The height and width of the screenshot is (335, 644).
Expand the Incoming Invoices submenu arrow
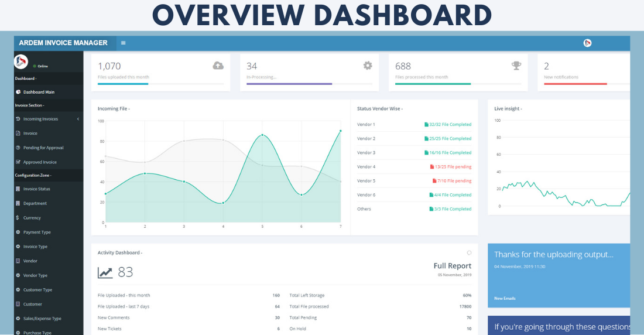(78, 119)
